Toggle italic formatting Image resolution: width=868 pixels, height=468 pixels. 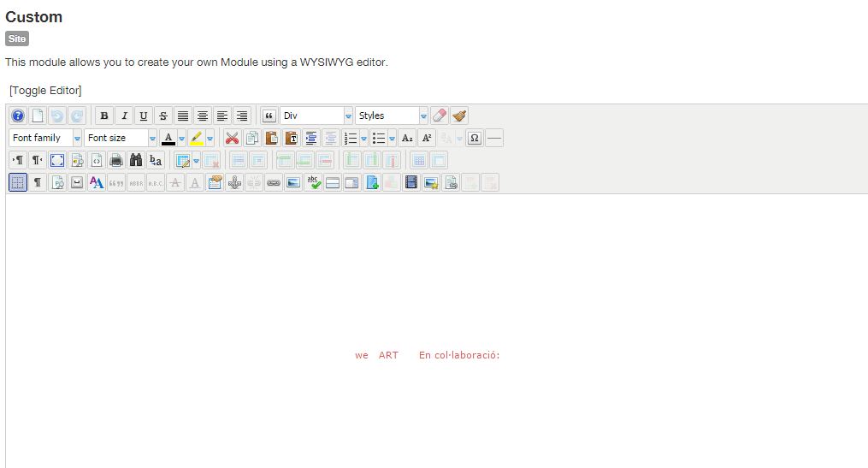(x=124, y=116)
